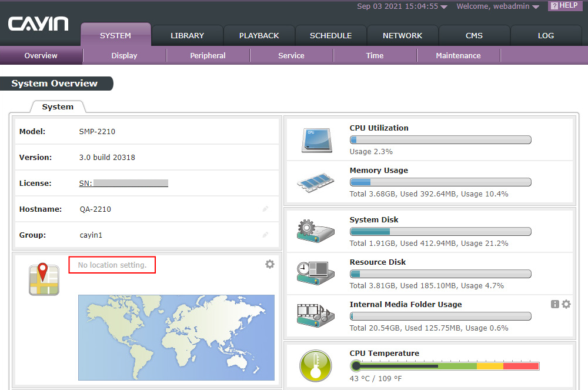This screenshot has height=390, width=588.
Task: Open the NETWORK tab
Action: (x=402, y=36)
